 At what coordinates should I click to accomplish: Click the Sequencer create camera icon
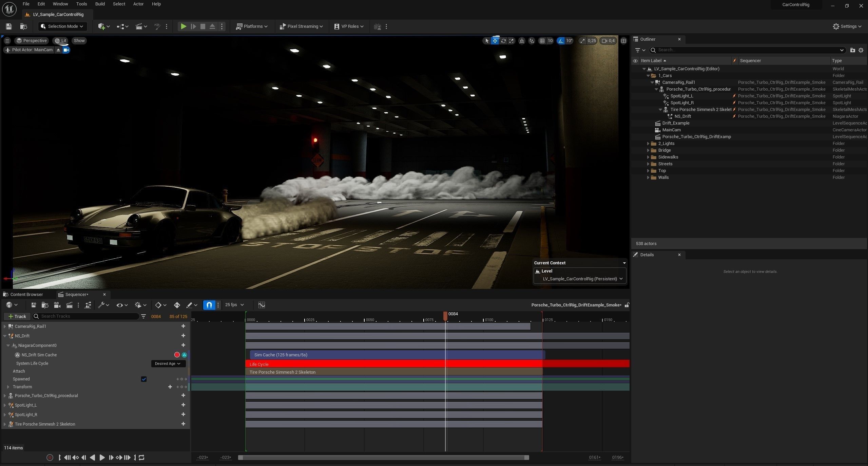(57, 305)
